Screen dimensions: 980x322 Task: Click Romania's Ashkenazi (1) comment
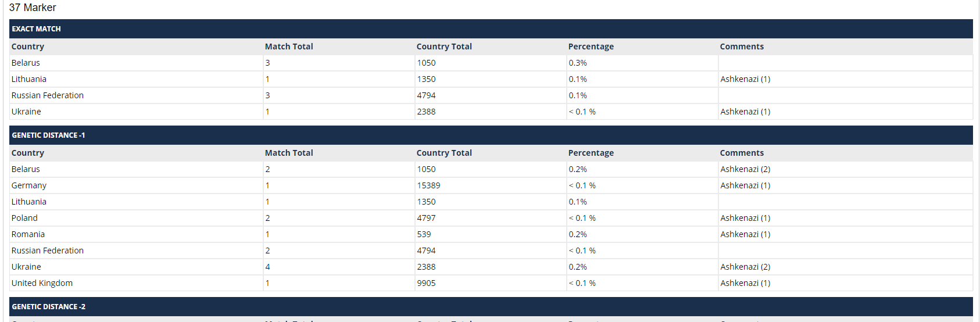(745, 234)
